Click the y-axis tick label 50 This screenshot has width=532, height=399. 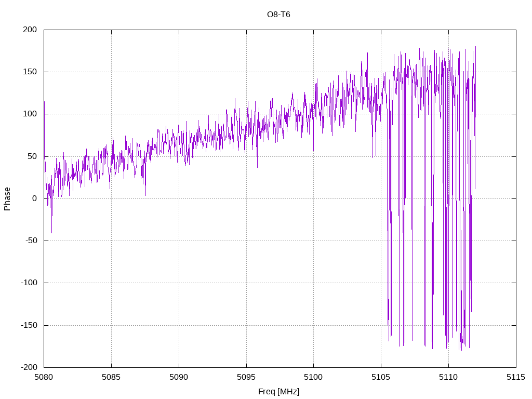[32, 156]
